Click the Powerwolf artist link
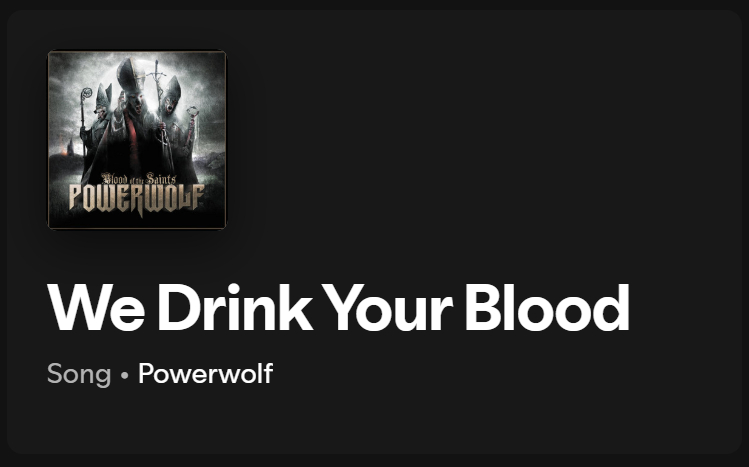749x467 pixels. point(205,373)
